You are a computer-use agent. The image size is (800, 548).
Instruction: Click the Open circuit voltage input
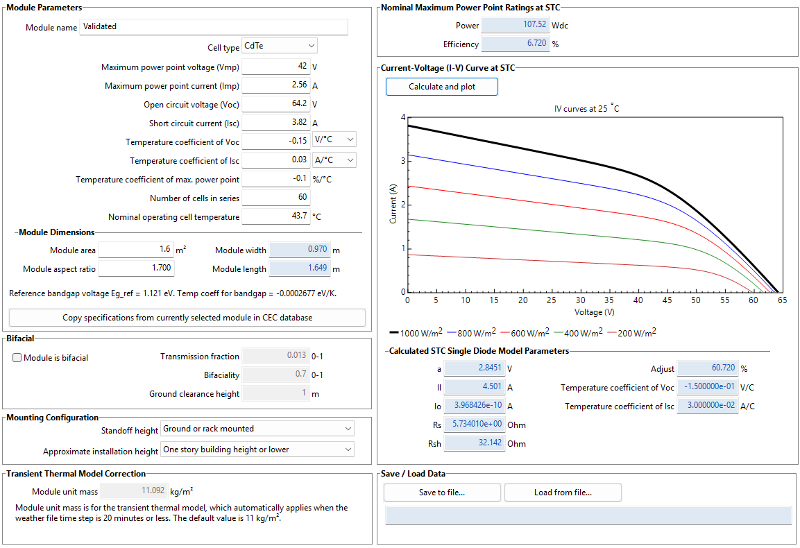(x=275, y=104)
